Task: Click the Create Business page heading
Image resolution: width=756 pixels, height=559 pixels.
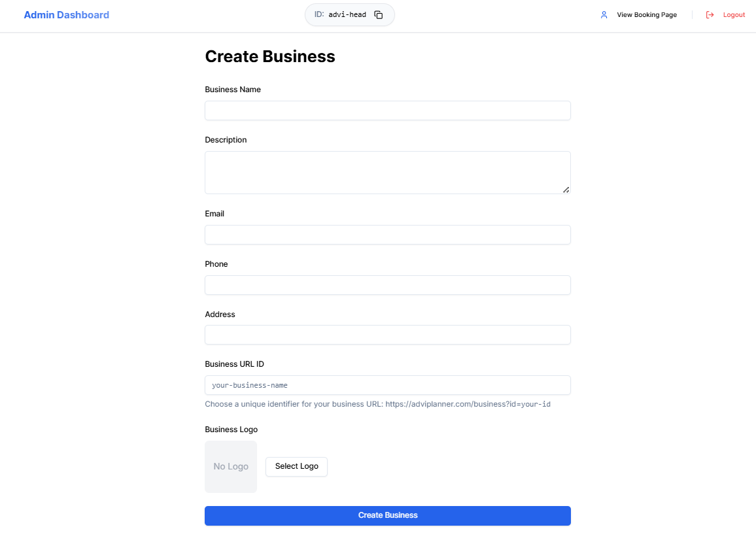Action: 270,57
